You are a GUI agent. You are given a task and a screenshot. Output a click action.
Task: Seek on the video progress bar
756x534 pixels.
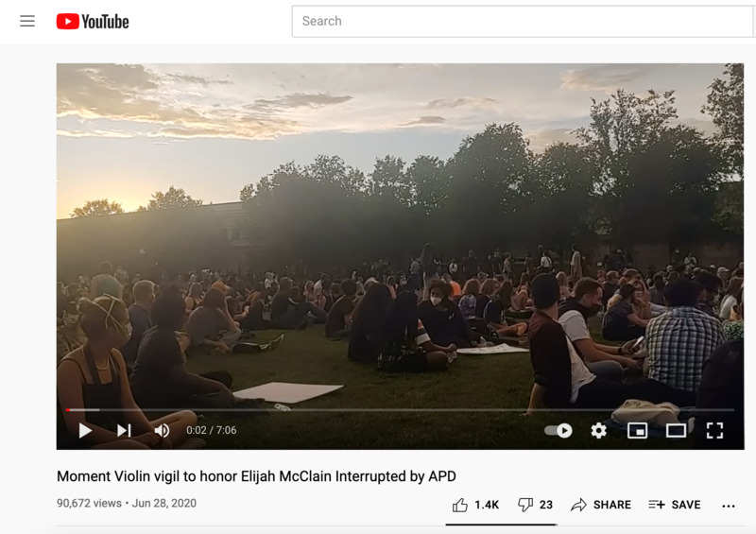click(x=400, y=410)
